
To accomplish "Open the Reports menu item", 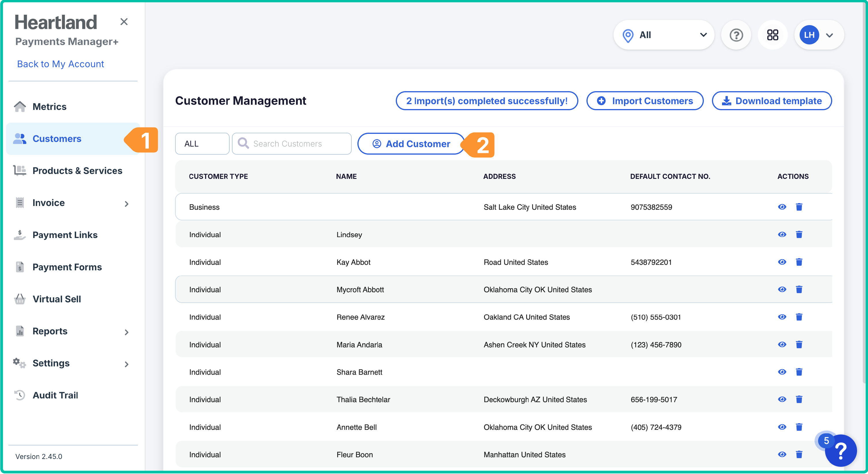I will tap(73, 331).
